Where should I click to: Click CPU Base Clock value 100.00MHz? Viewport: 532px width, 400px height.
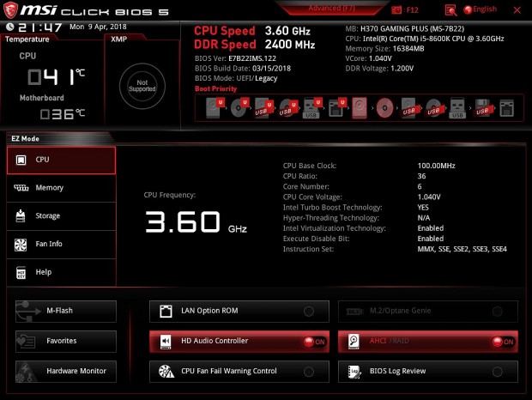pyautogui.click(x=436, y=166)
